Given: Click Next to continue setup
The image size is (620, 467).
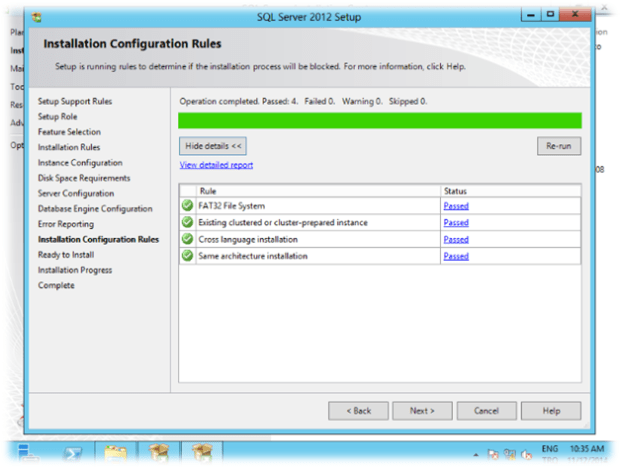Looking at the screenshot, I should 421,411.
